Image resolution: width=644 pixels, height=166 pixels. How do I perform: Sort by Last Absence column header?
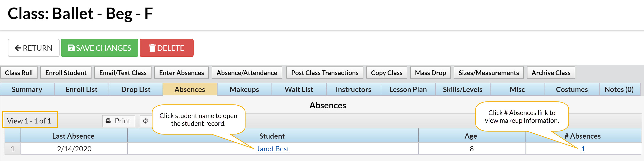[x=73, y=136]
